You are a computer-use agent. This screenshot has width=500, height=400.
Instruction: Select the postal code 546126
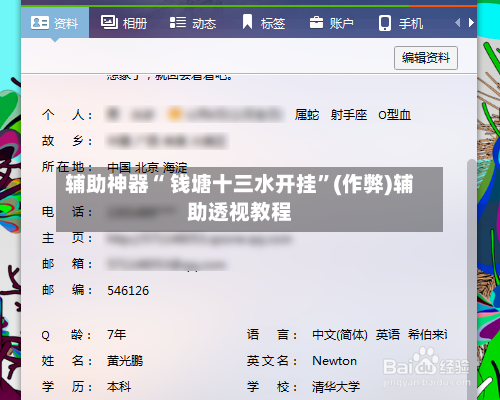128,291
